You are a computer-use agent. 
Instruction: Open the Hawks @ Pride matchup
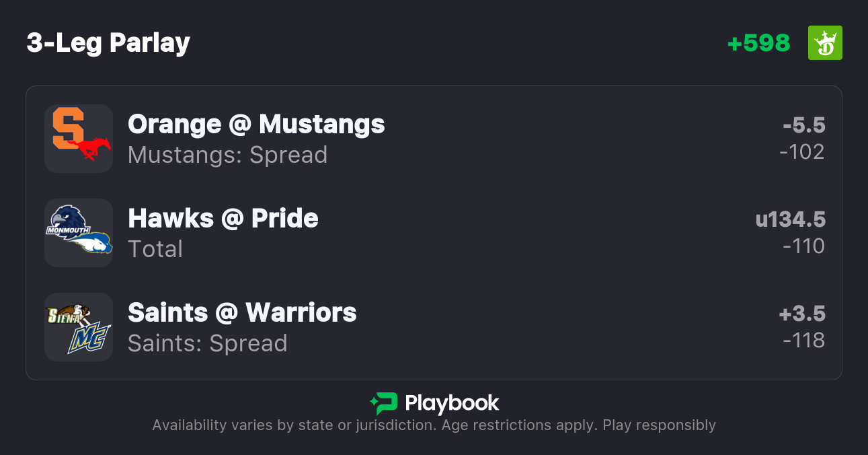tap(223, 218)
